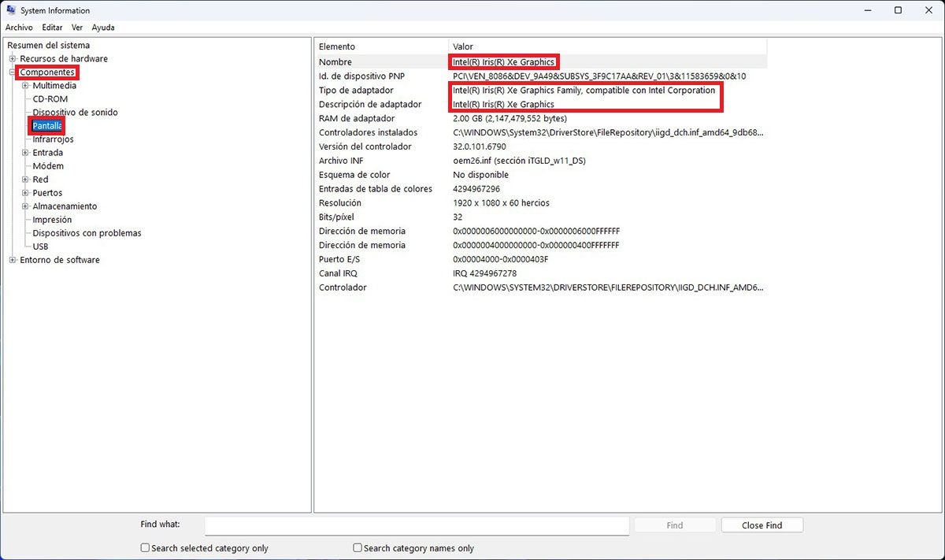Open the Ver menu
945x560 pixels.
tap(77, 28)
